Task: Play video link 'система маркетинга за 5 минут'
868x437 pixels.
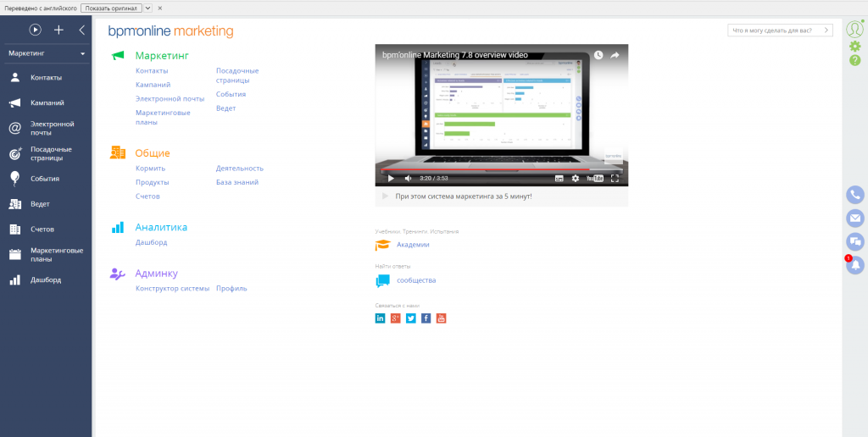Action: click(464, 196)
